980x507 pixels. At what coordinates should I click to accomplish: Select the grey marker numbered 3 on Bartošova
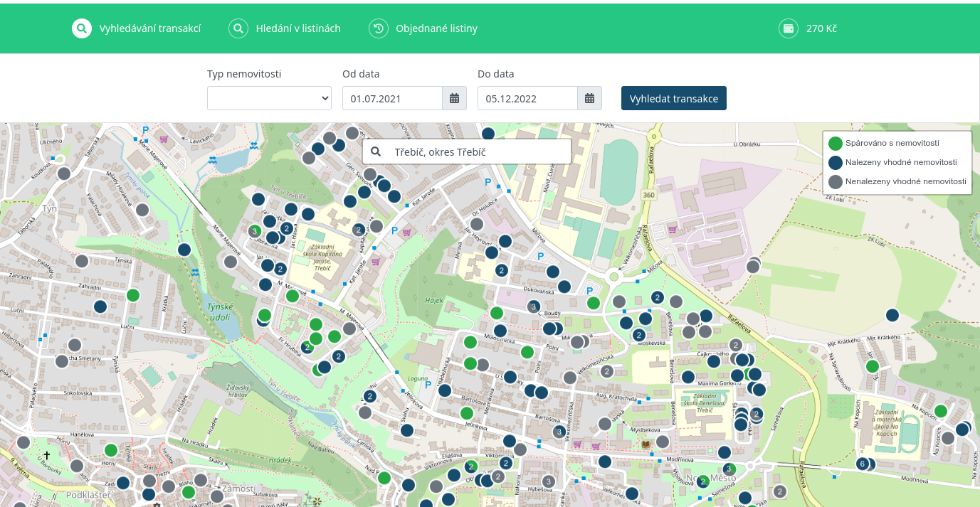(559, 432)
